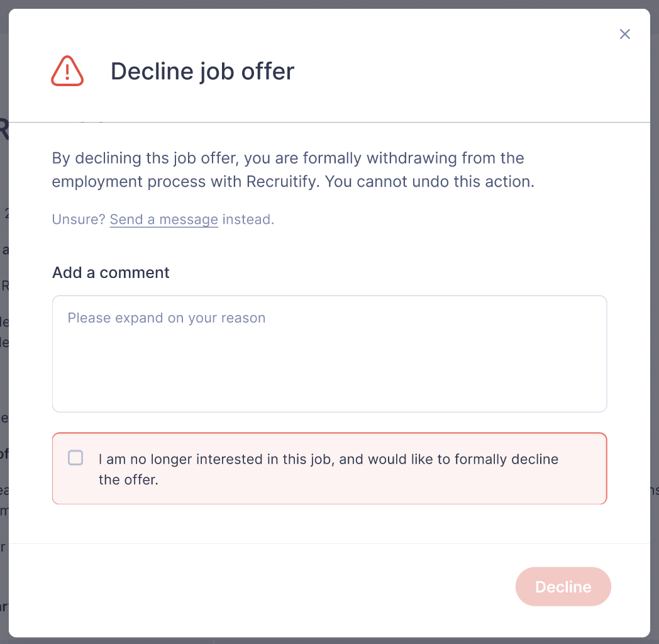The height and width of the screenshot is (644, 659).
Task: Click the word 'instead.' after the link
Action: click(x=248, y=219)
